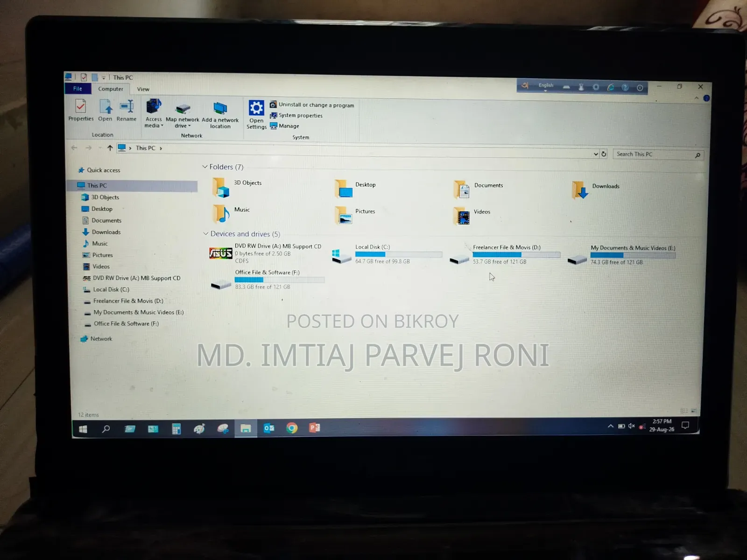This screenshot has height=560, width=747.
Task: Click the Open icon in Location group
Action: 105,110
